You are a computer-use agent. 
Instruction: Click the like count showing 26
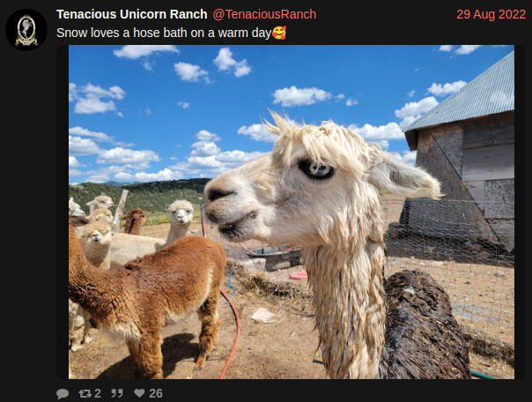coord(156,393)
